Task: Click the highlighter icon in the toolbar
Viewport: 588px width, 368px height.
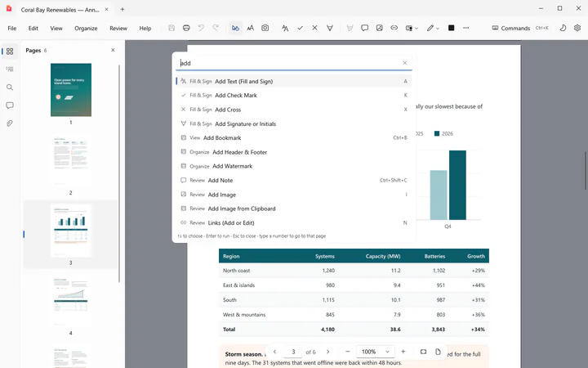Action: (x=350, y=28)
